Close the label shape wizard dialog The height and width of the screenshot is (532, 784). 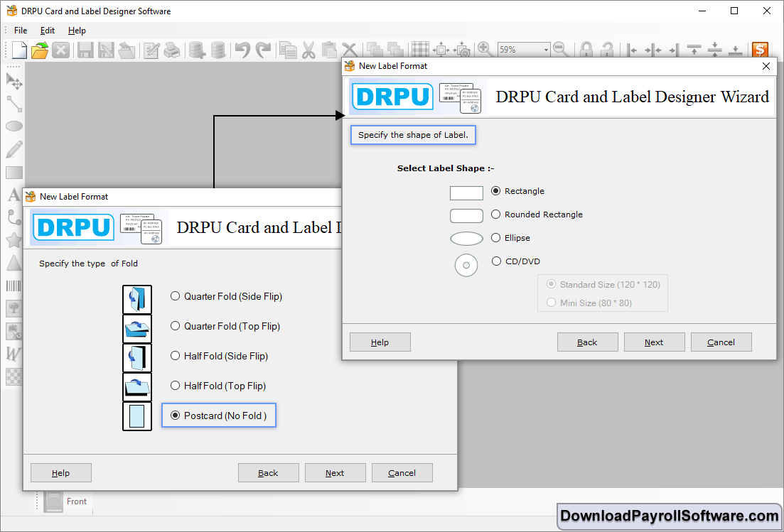[x=766, y=66]
